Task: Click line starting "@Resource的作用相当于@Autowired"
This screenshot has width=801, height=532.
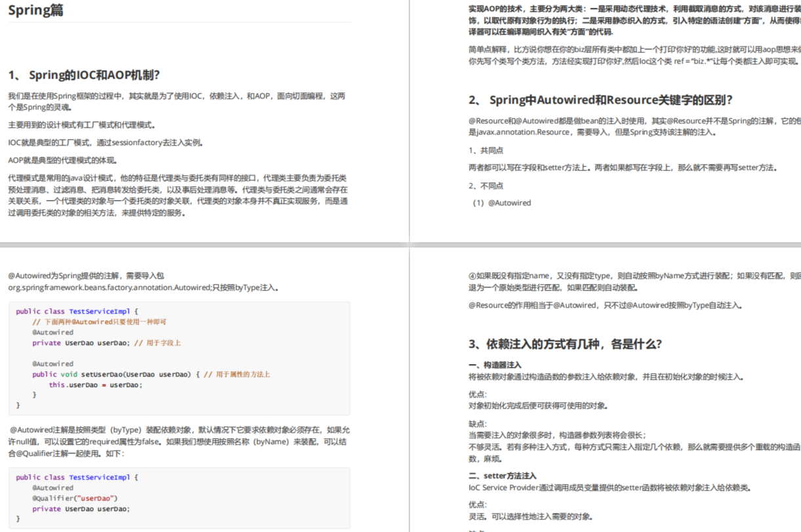Action: click(606, 305)
